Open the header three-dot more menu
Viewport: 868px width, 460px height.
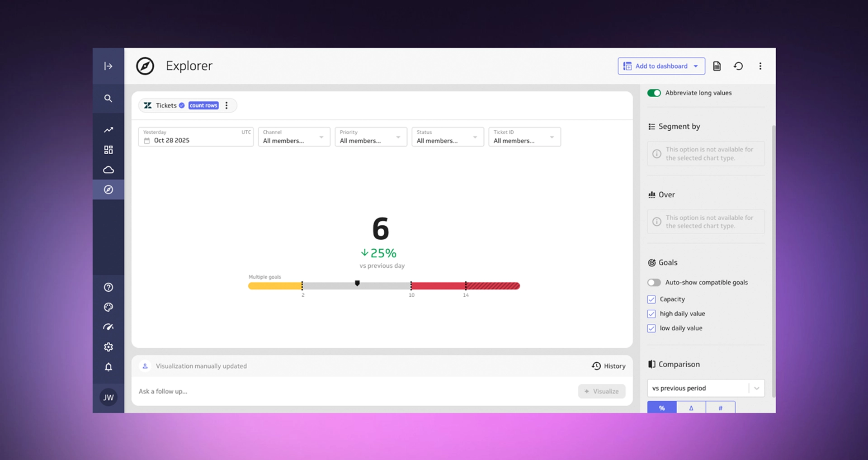[x=760, y=66]
